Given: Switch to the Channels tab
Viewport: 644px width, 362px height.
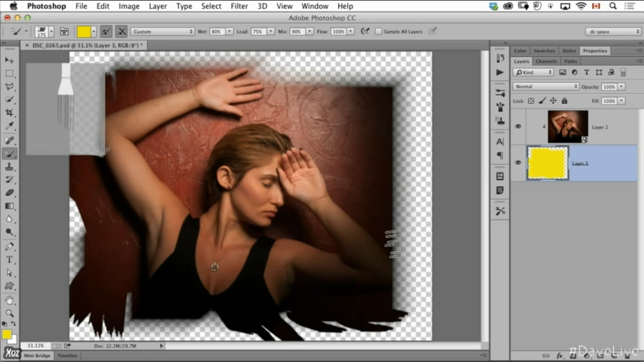Looking at the screenshot, I should 546,61.
